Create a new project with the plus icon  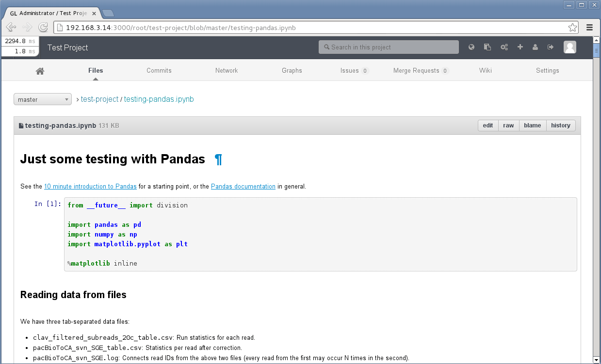[x=520, y=47]
